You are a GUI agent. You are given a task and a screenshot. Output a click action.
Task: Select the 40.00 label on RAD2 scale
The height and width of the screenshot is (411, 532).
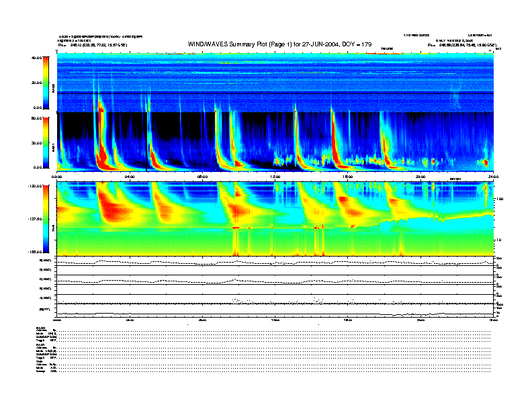tap(37, 58)
